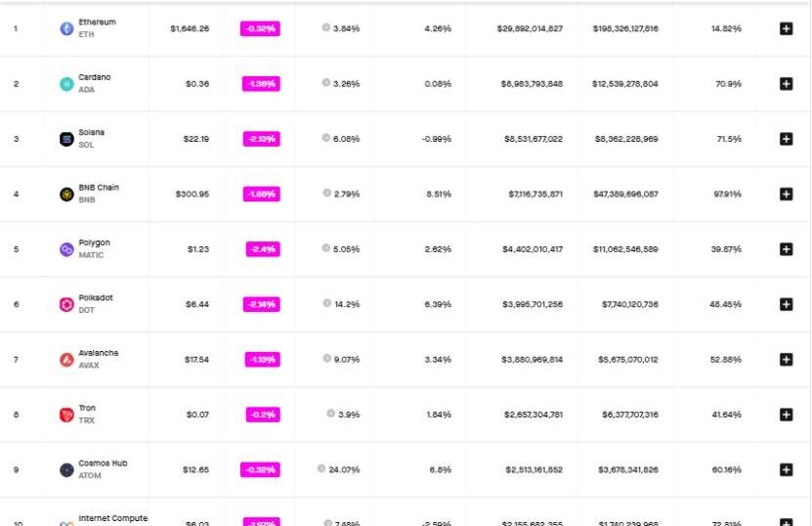Expand the Polkadot row plus button
This screenshot has width=812, height=526.
tap(786, 304)
